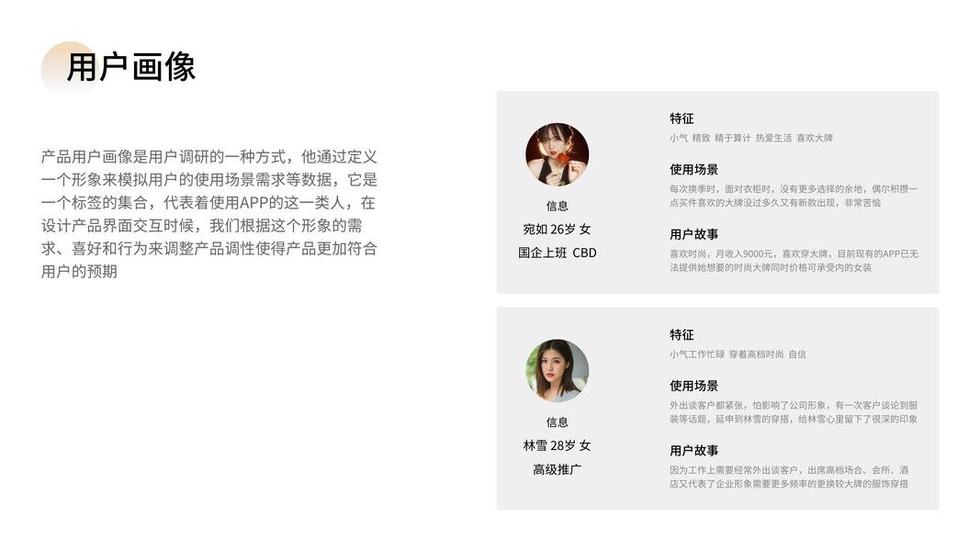This screenshot has height=551, width=980.
Task: Click the 信息 label under 宛如's avatar
Action: [x=557, y=206]
